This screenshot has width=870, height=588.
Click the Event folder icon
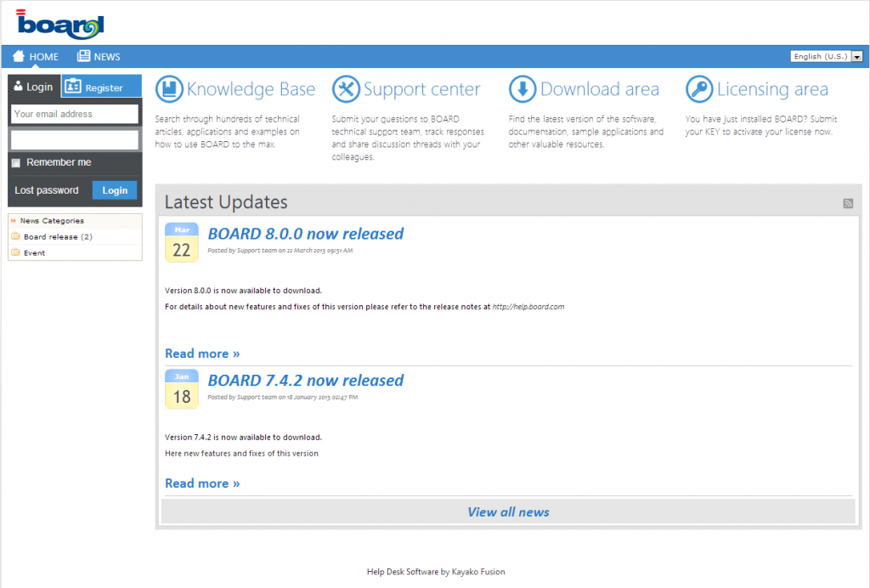(15, 252)
